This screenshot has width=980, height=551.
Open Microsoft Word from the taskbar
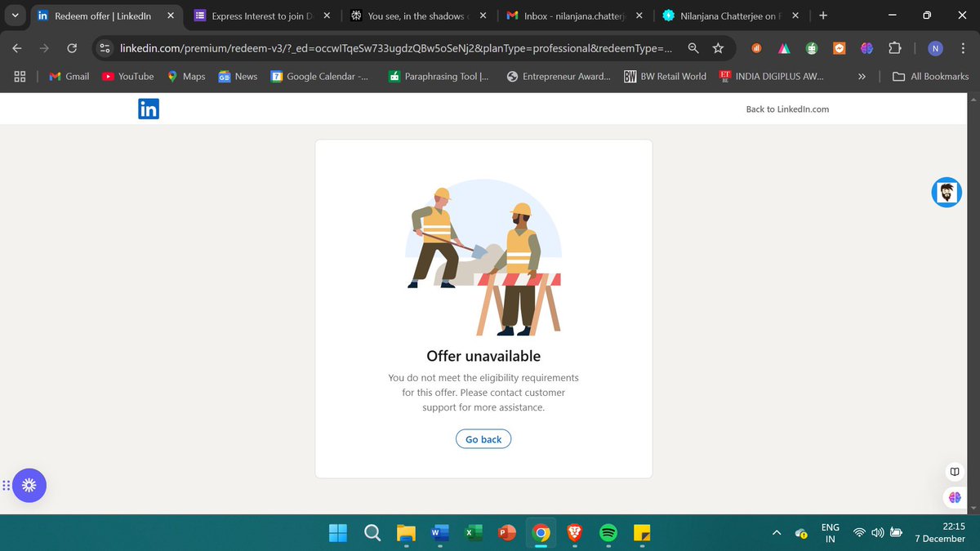(x=439, y=533)
